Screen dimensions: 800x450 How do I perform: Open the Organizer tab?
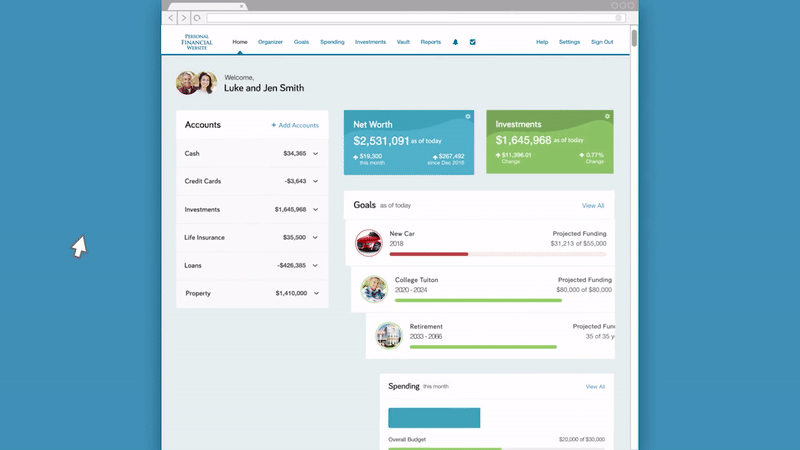coord(270,42)
